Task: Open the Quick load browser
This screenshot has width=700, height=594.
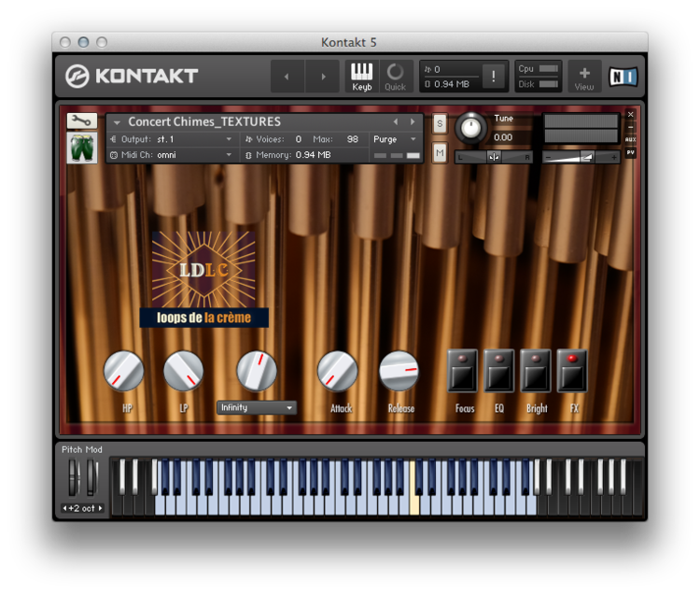Action: [x=395, y=76]
